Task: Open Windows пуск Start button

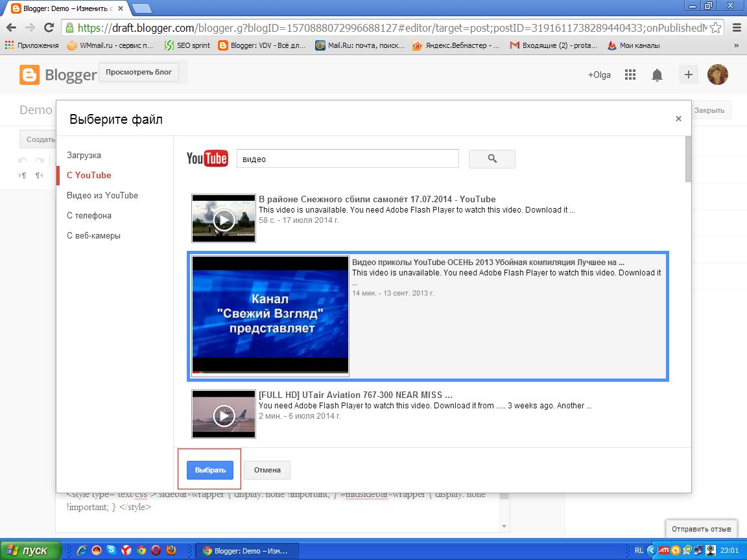Action: click(x=30, y=550)
